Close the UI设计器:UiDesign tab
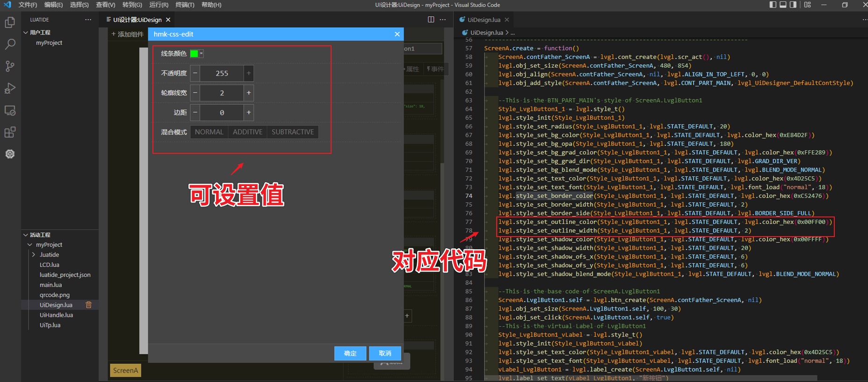 (168, 20)
